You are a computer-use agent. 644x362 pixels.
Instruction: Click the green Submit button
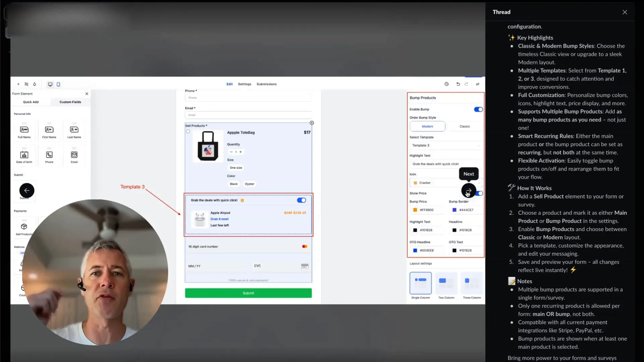pyautogui.click(x=248, y=293)
